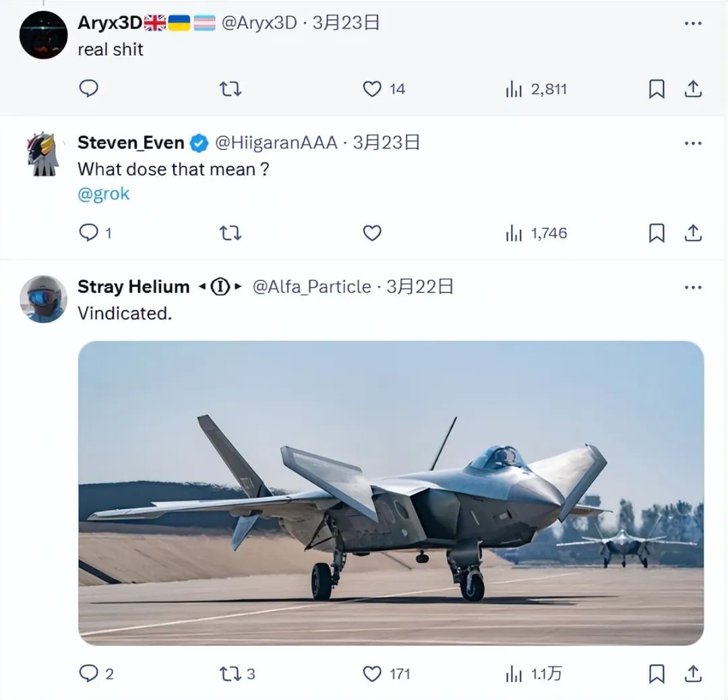The width and height of the screenshot is (728, 700).
Task: Like Aryx3D's tweet with 14 likes
Action: tap(372, 89)
